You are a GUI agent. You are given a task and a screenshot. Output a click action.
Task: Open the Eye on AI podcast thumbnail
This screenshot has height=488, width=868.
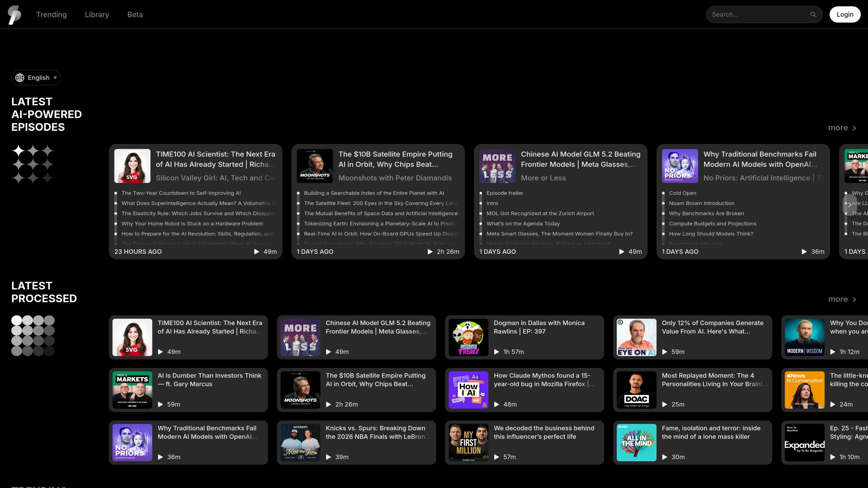coord(636,338)
